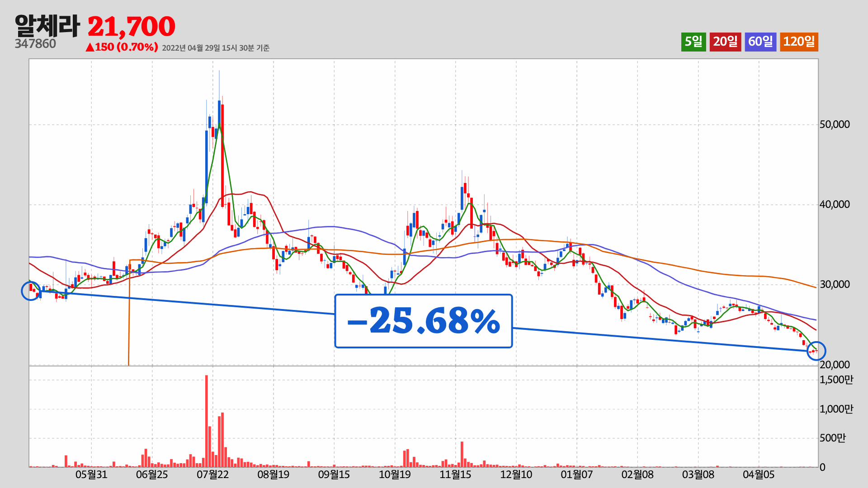Click the 02월08 date label
The image size is (868, 488).
pos(637,474)
